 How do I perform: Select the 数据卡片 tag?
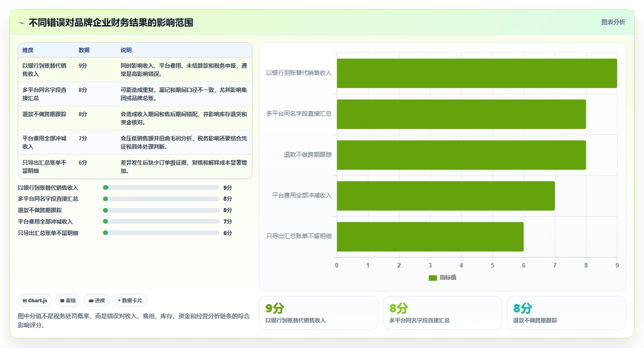tap(130, 300)
